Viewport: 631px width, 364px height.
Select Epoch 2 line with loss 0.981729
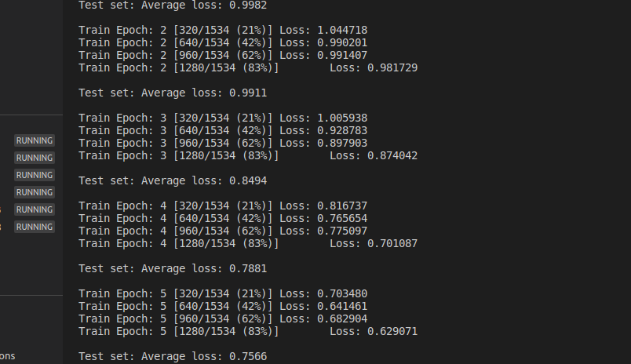coord(248,67)
